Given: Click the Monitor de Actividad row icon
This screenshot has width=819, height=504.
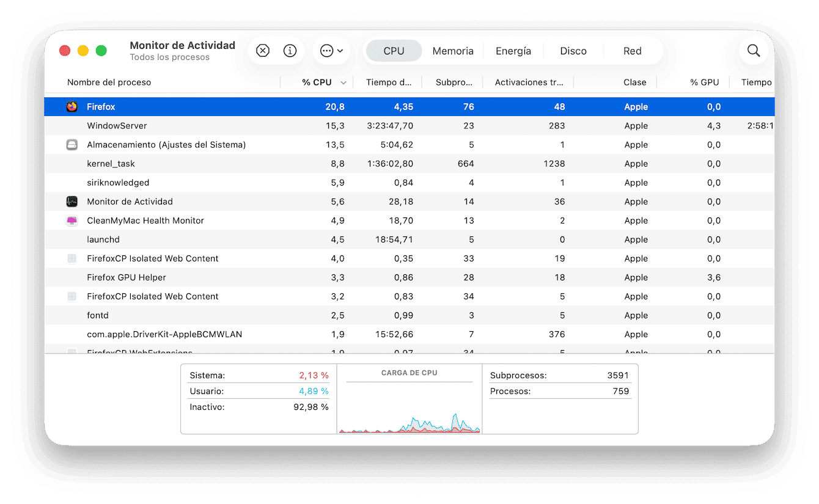Looking at the screenshot, I should click(x=72, y=202).
